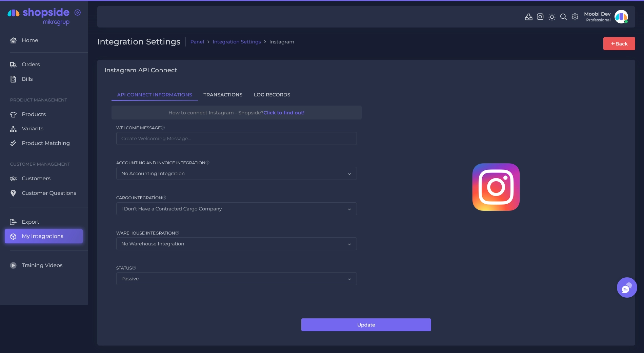644x353 pixels.
Task: Click the Customers group icon
Action: tap(13, 179)
